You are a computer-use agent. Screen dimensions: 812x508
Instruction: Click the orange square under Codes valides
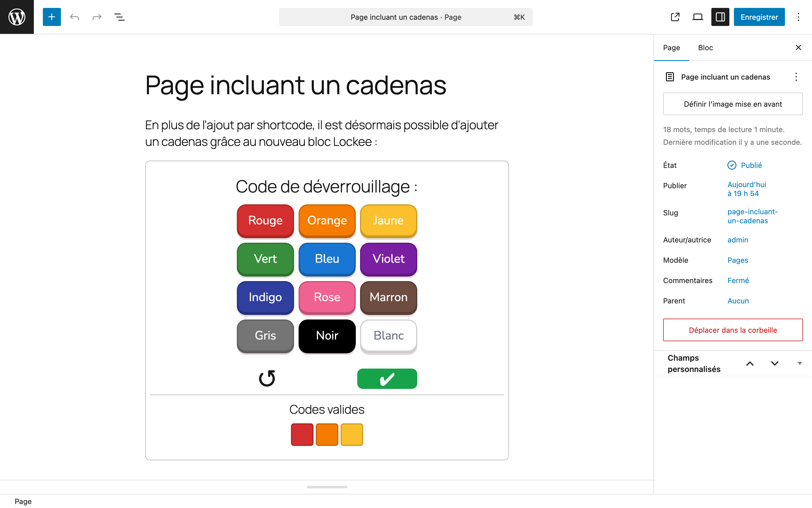click(x=327, y=434)
